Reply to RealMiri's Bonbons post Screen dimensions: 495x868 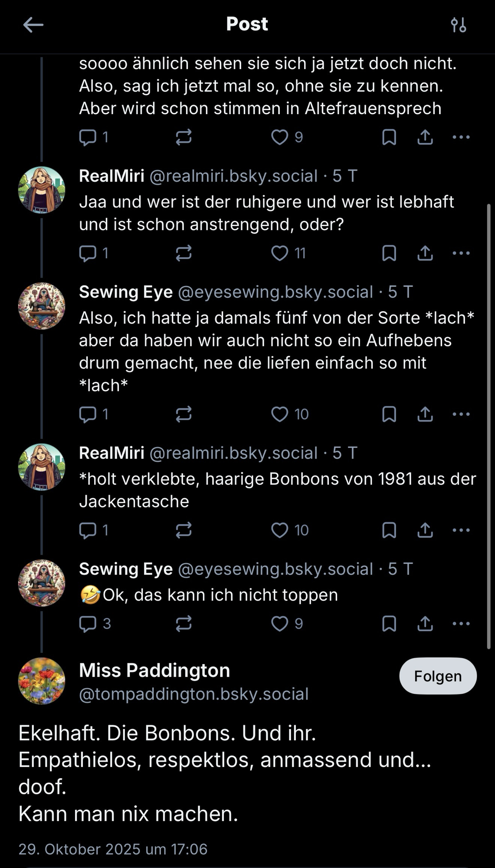88,530
